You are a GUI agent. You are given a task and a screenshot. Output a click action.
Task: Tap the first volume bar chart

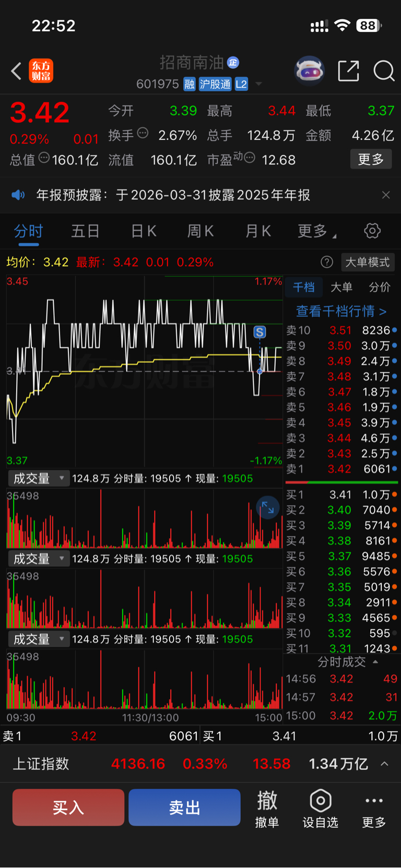tap(145, 518)
